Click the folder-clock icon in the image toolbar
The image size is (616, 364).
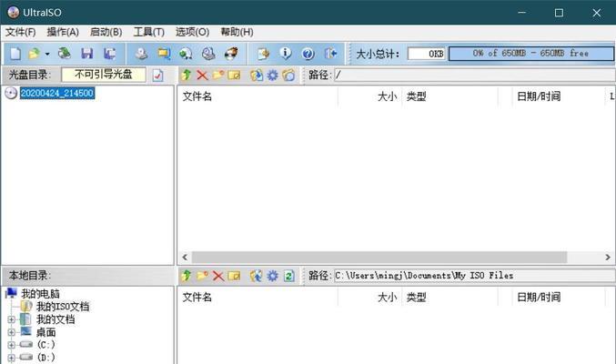click(288, 75)
